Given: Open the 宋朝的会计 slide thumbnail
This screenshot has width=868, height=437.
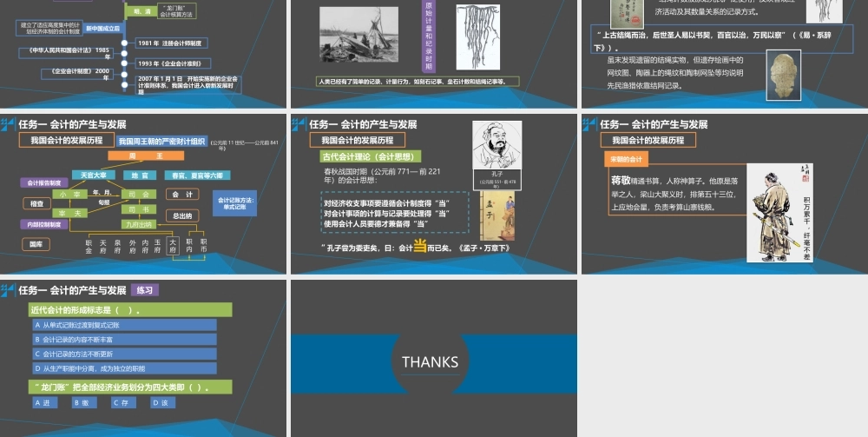Looking at the screenshot, I should (725, 194).
